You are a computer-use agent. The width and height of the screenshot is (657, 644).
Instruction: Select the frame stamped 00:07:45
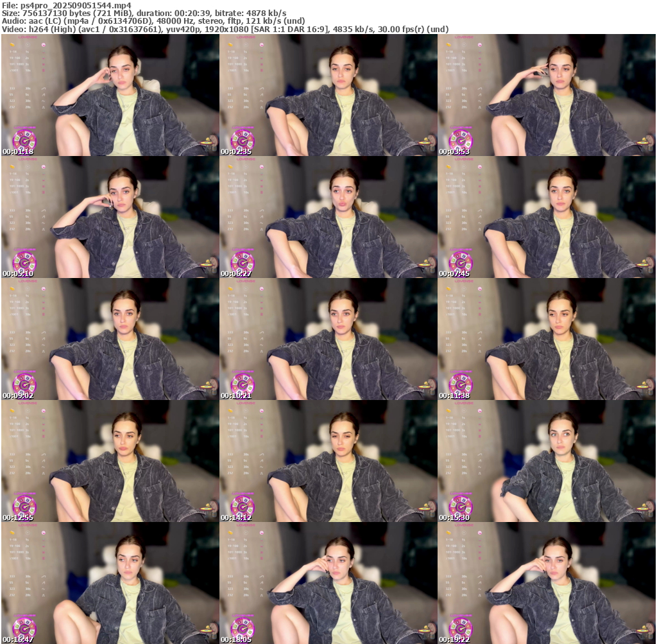tap(547, 217)
